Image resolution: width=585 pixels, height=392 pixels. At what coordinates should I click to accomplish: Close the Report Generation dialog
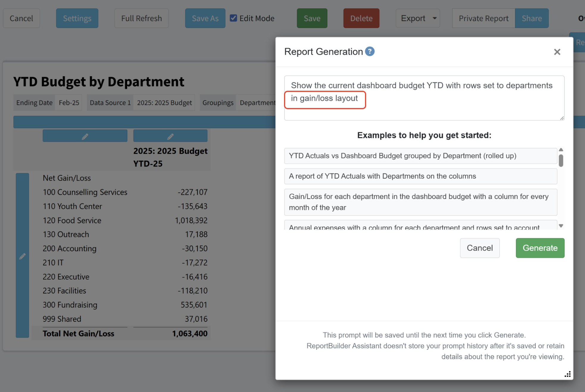click(x=557, y=52)
